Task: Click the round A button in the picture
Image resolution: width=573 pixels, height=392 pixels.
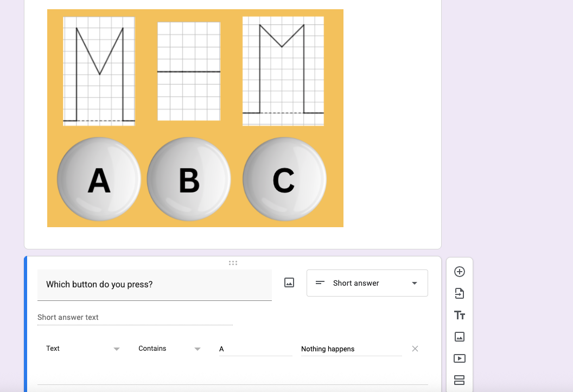Action: (x=99, y=179)
